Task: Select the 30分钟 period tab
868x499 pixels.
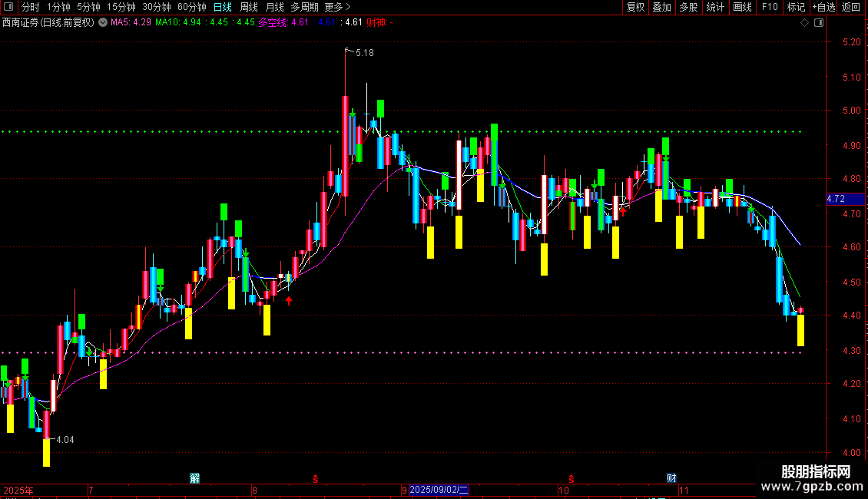Action: [x=157, y=7]
